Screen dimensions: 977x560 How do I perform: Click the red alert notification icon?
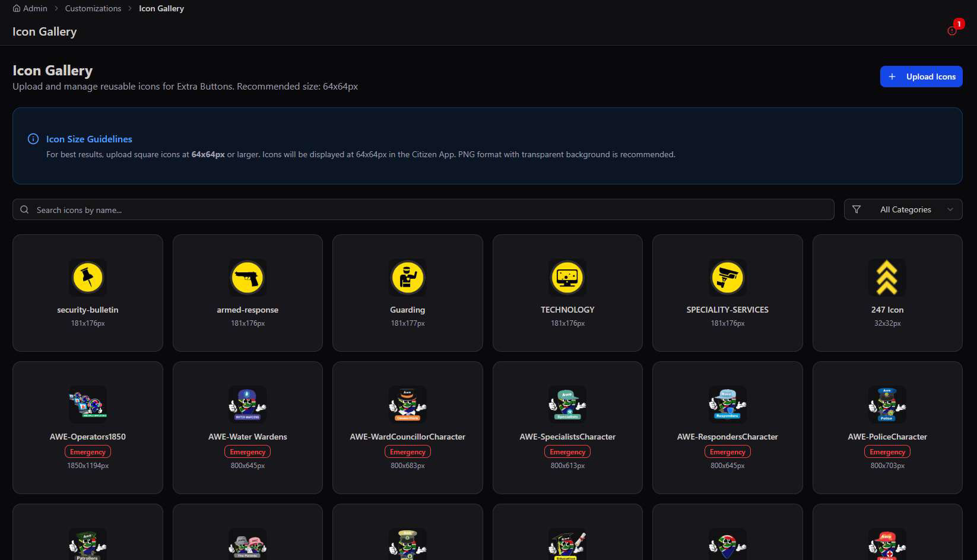(952, 31)
